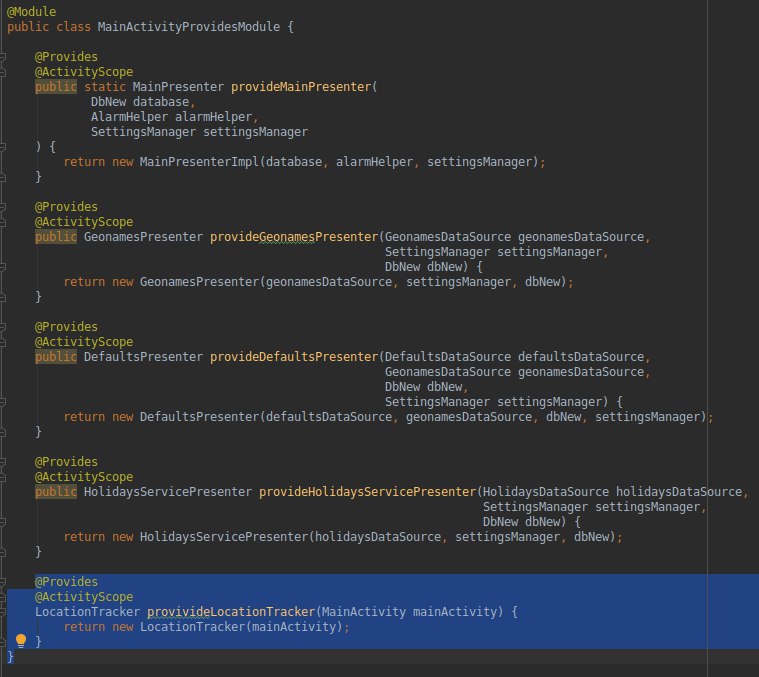Click 'new HolidaysServicePresenter' in the return statement

pyautogui.click(x=210, y=537)
